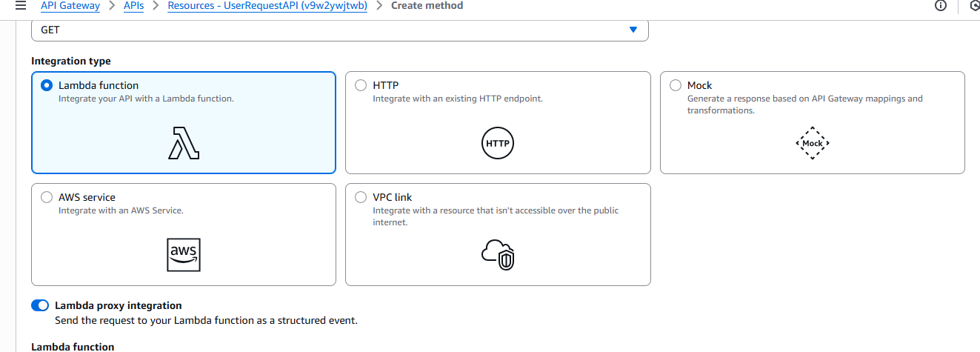This screenshot has width=980, height=352.
Task: Click the VPC link description text
Action: (496, 216)
